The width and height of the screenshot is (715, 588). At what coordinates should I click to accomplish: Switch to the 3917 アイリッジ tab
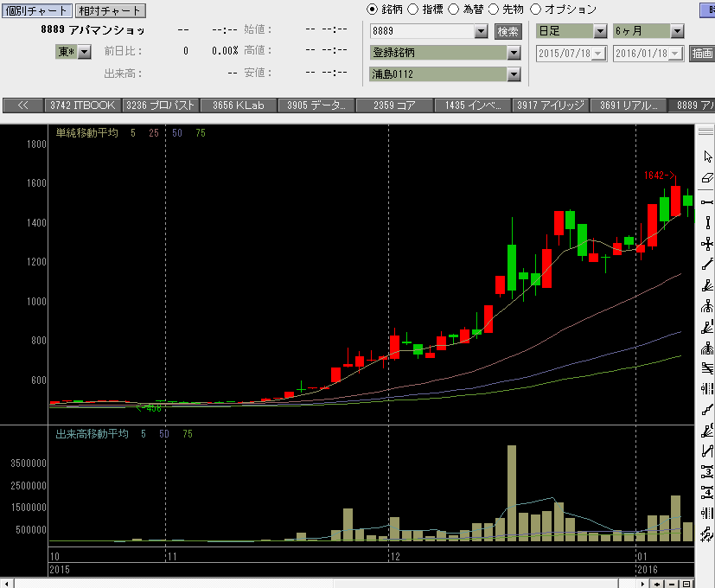(551, 105)
